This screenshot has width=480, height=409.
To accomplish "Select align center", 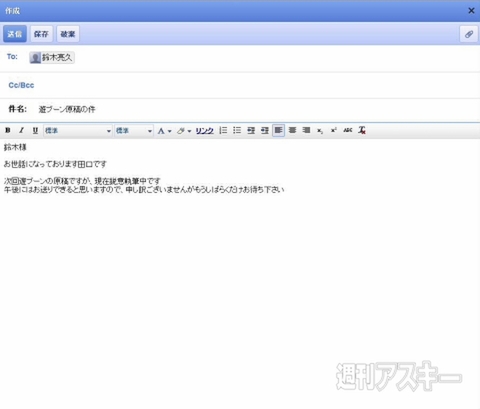I will coord(292,130).
